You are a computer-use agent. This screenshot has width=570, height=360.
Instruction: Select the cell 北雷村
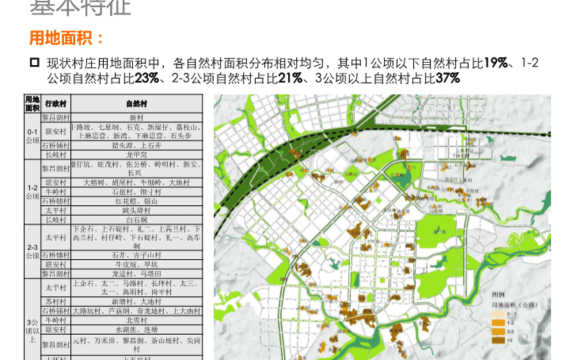coord(137,320)
